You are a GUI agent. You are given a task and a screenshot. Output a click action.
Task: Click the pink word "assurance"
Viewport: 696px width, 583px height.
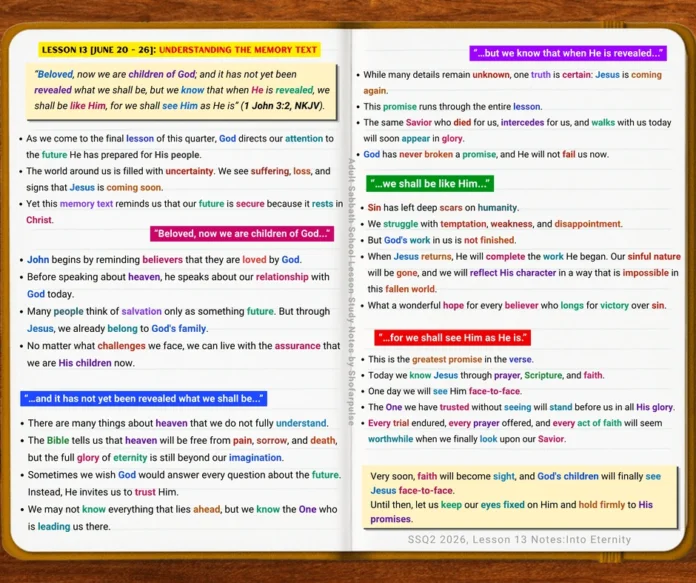coord(297,346)
